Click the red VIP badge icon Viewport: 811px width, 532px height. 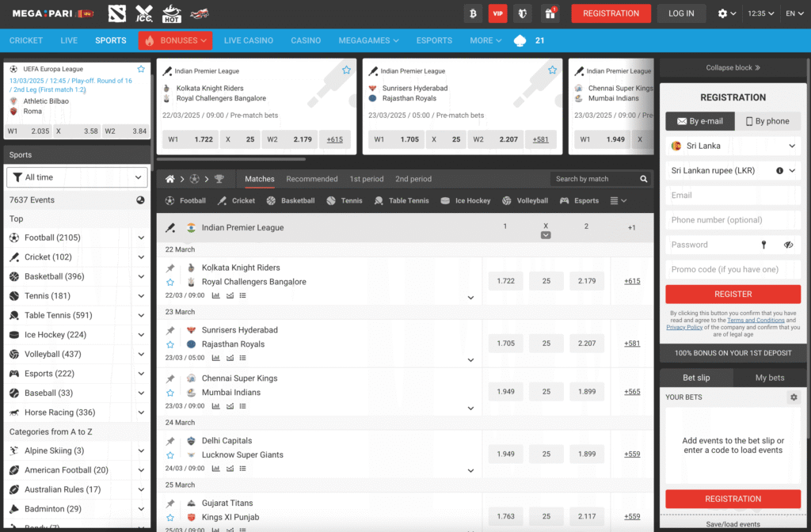point(497,13)
